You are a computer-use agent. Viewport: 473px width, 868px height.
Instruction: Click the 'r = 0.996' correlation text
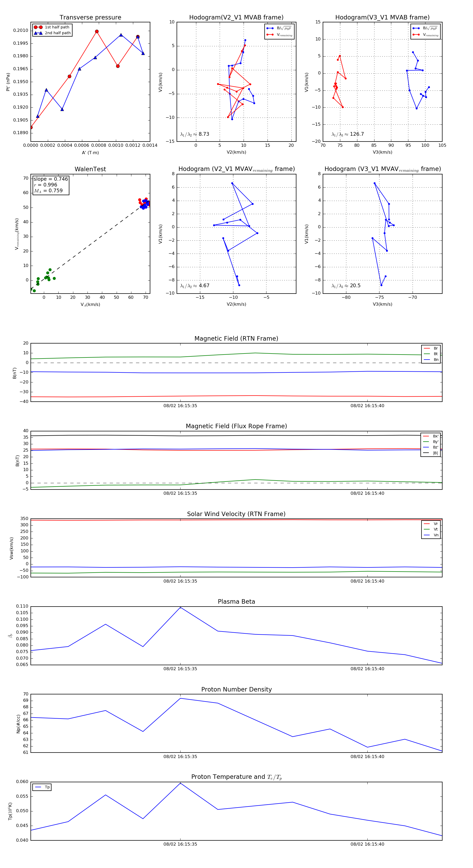45,185
